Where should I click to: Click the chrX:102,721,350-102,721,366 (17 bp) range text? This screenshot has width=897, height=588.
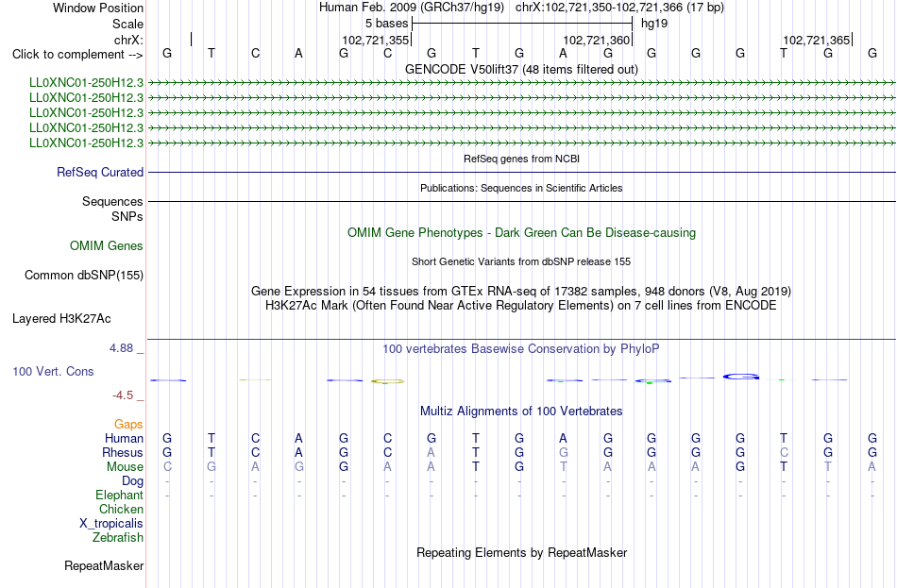(619, 8)
